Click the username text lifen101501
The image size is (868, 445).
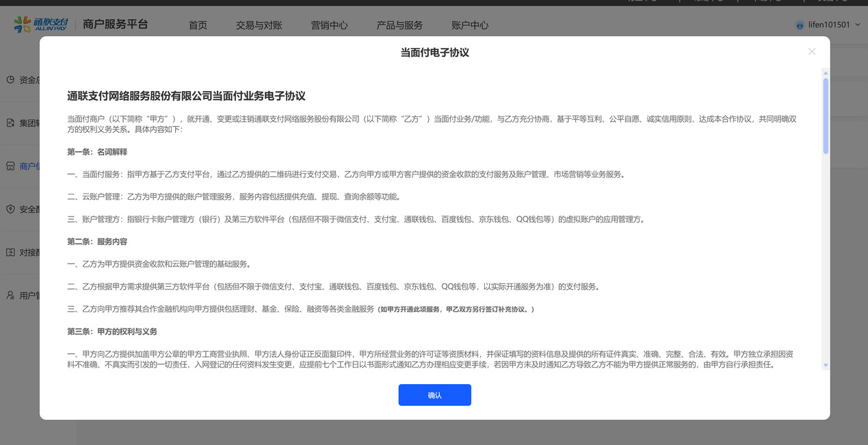829,25
